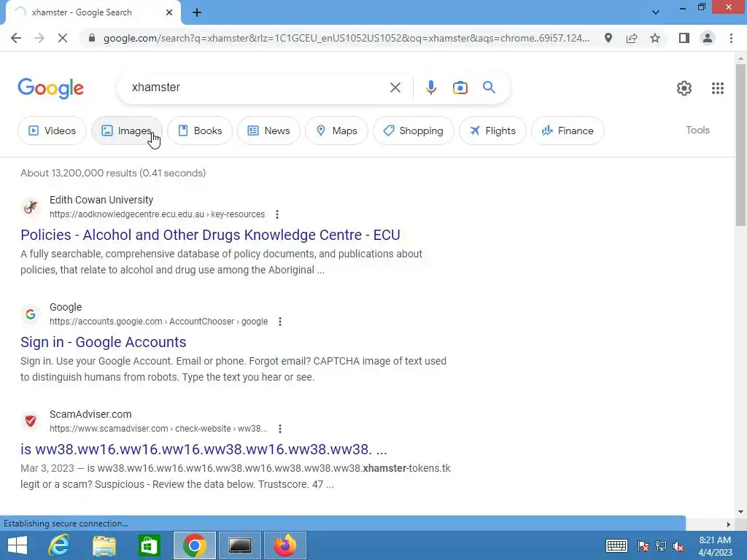Click the Edith Cowan University site name
747x560 pixels.
tap(101, 200)
